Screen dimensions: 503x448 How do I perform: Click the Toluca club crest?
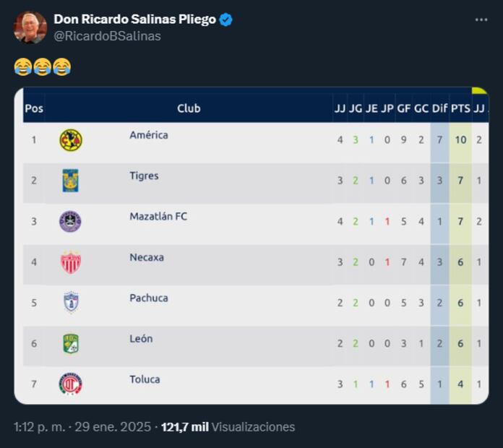click(70, 384)
